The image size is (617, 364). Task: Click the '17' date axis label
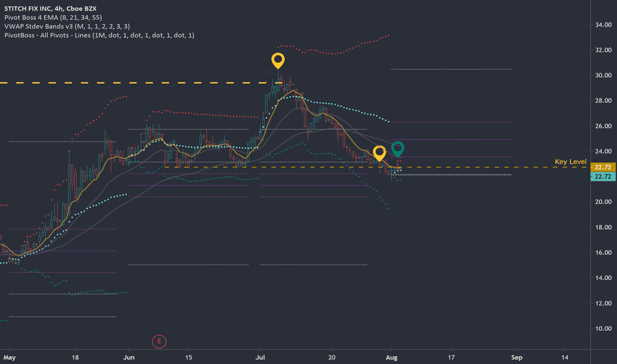tap(451, 357)
